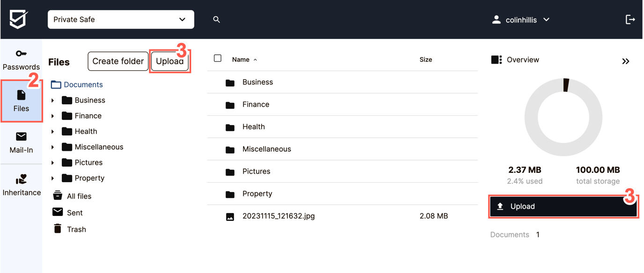Viewport: 644px width, 273px height.
Task: Click the Upload button in the Overview panel
Action: pyautogui.click(x=563, y=206)
